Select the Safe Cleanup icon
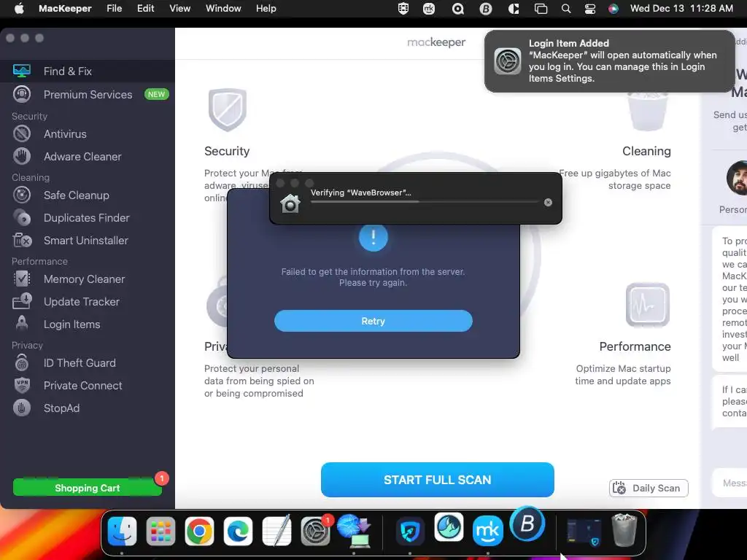747x560 pixels. [x=22, y=195]
